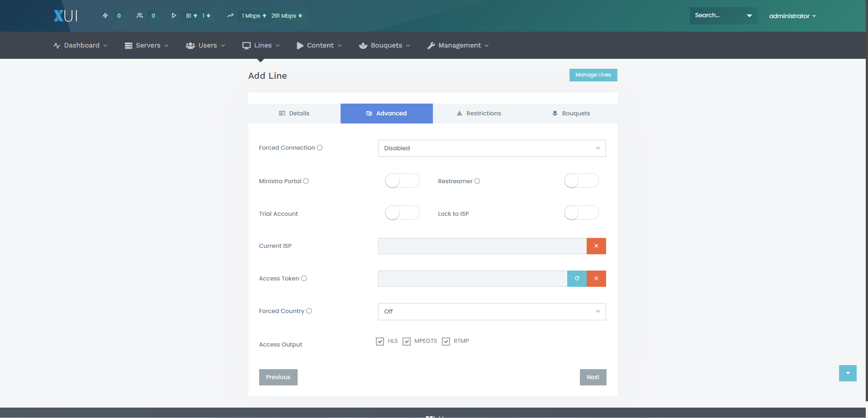
Task: Uncheck the HLS output checkbox
Action: pyautogui.click(x=380, y=342)
